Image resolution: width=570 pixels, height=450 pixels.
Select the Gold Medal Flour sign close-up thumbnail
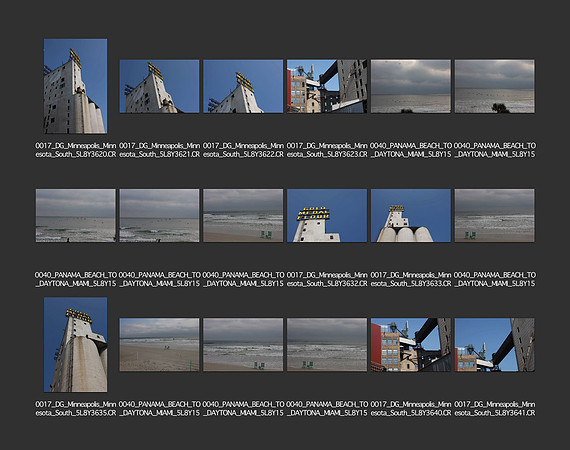(327, 216)
